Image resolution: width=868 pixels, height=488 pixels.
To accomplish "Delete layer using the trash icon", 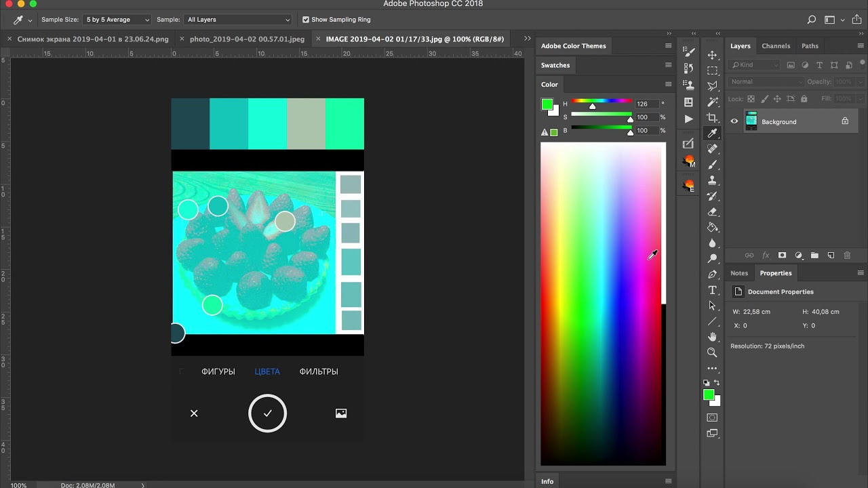I will (x=847, y=256).
